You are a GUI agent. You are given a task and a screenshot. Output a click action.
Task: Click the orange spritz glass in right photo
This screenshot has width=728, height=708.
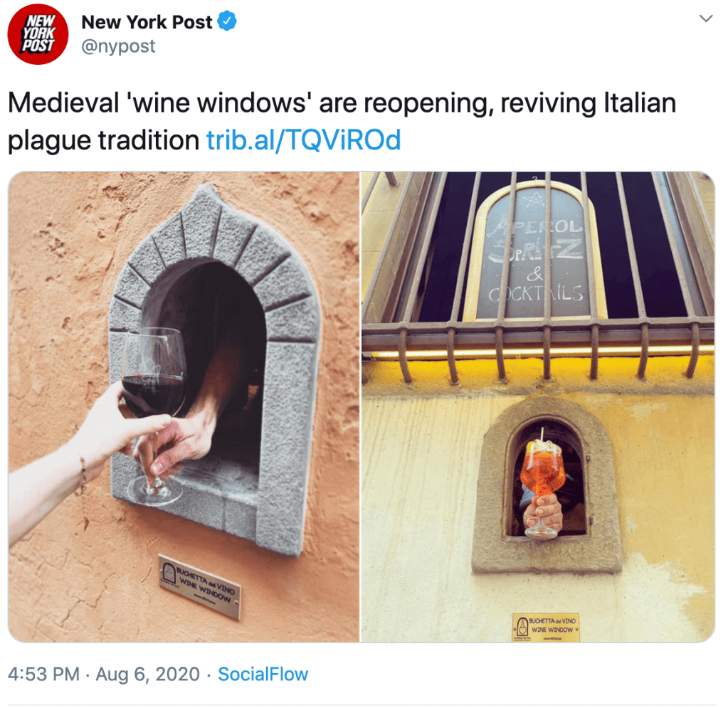click(x=542, y=485)
